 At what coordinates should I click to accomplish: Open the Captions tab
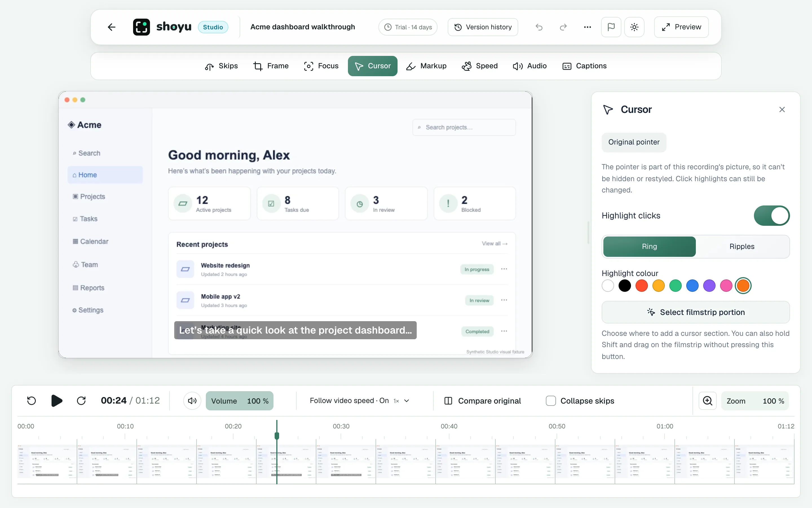click(584, 66)
